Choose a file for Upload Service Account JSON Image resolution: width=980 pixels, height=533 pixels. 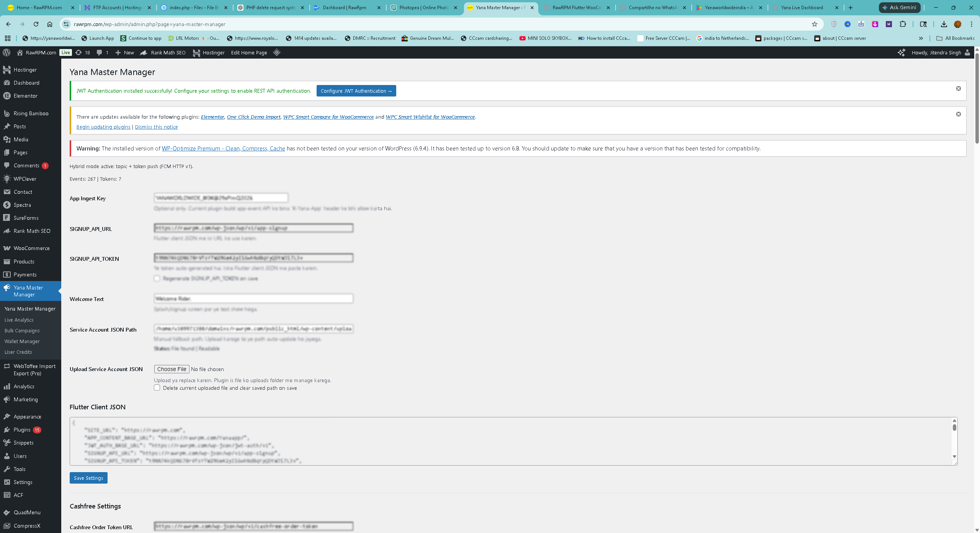pyautogui.click(x=171, y=369)
